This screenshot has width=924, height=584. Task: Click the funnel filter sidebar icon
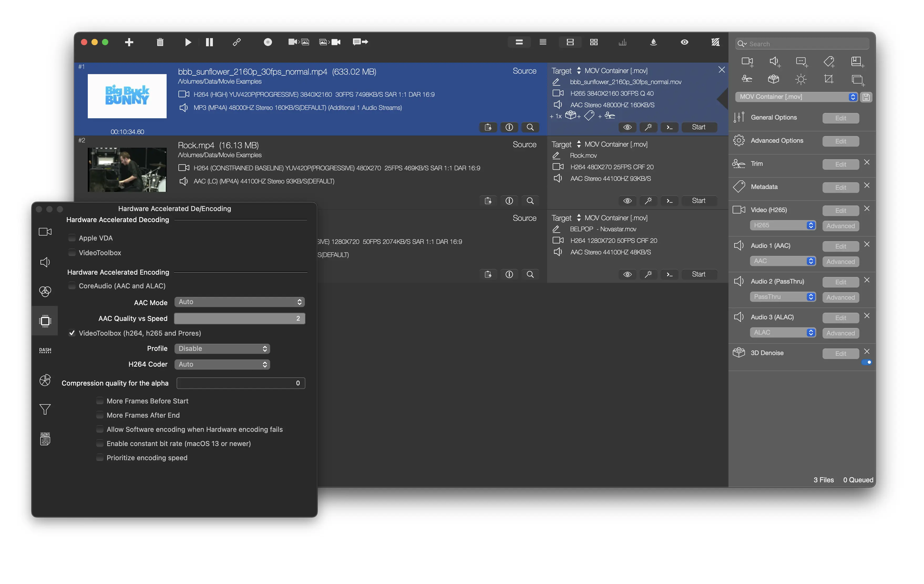(x=45, y=409)
